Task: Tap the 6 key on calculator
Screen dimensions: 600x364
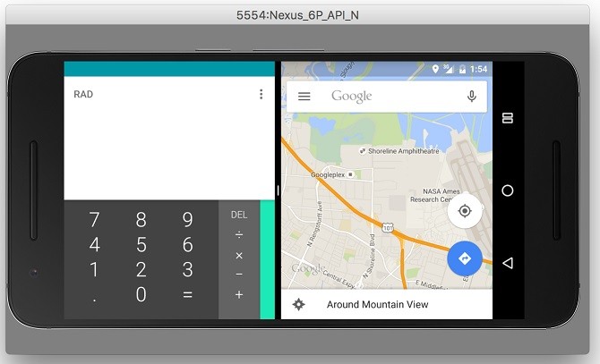Action: 187,244
